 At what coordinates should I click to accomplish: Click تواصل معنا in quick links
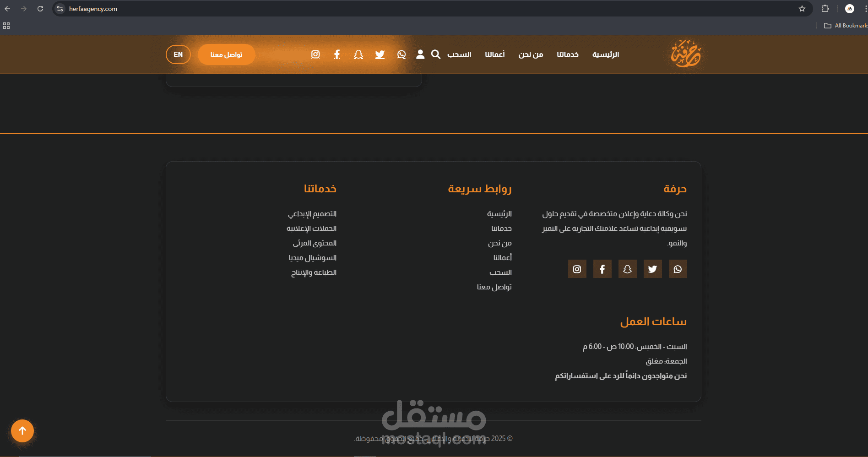(494, 287)
